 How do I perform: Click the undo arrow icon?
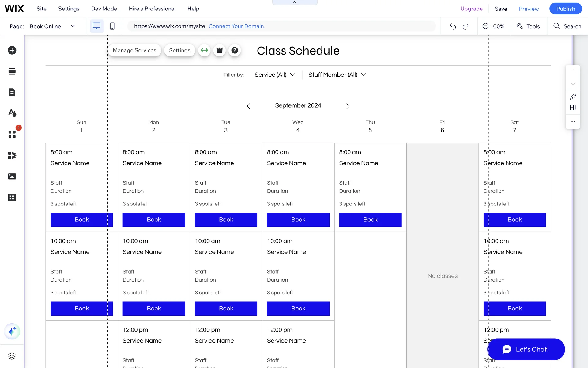[x=453, y=26]
